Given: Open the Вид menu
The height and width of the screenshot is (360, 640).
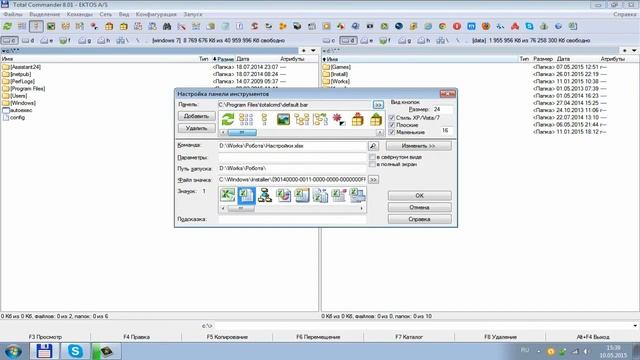Looking at the screenshot, I should (x=124, y=14).
